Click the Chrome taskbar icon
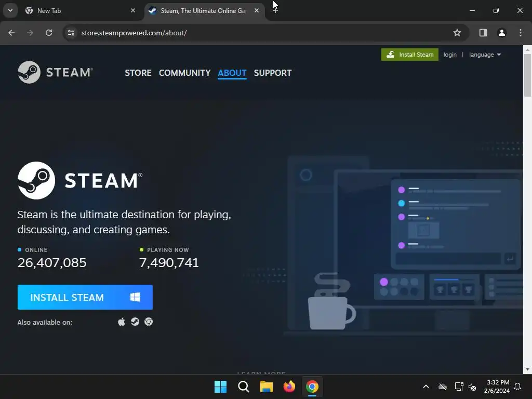Image resolution: width=532 pixels, height=399 pixels. (x=312, y=387)
